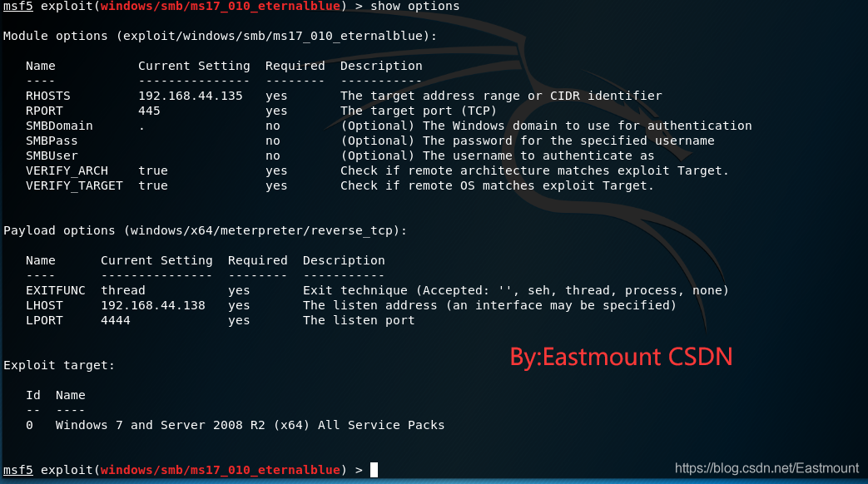Click the 'true' value for VERIFY_TARGET
Image resolution: width=868 pixels, height=484 pixels.
pyautogui.click(x=153, y=185)
